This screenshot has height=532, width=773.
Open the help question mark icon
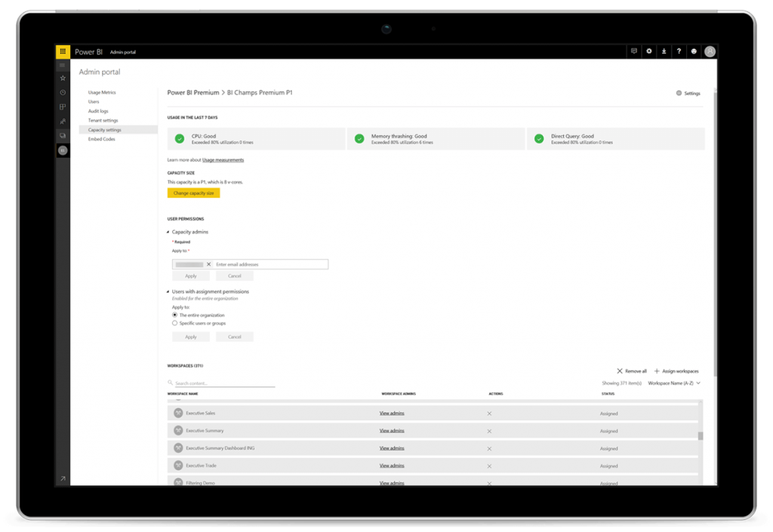point(679,51)
